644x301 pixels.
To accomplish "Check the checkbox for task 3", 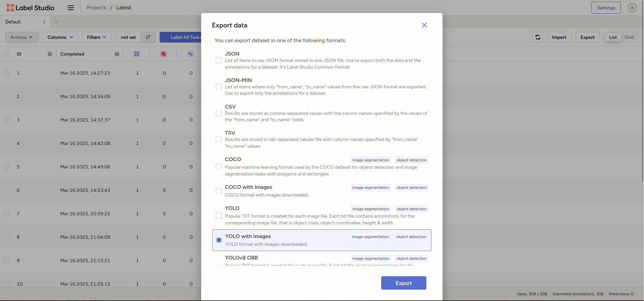I will [x=7, y=120].
